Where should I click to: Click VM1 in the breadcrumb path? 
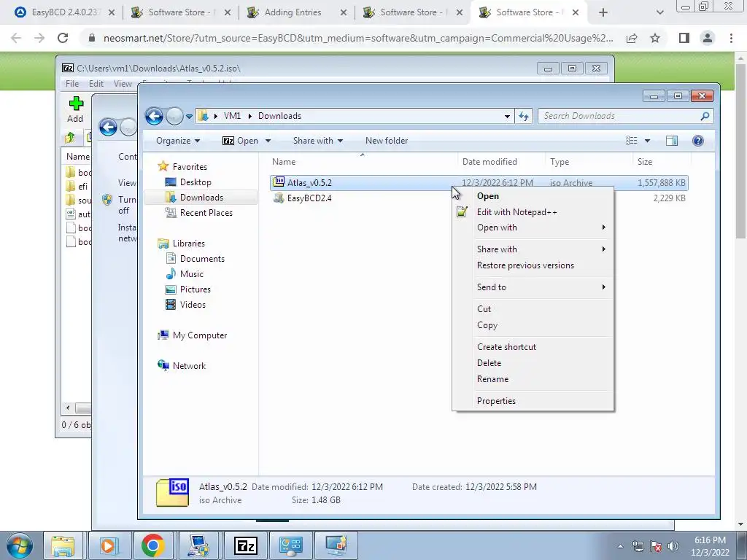(232, 116)
